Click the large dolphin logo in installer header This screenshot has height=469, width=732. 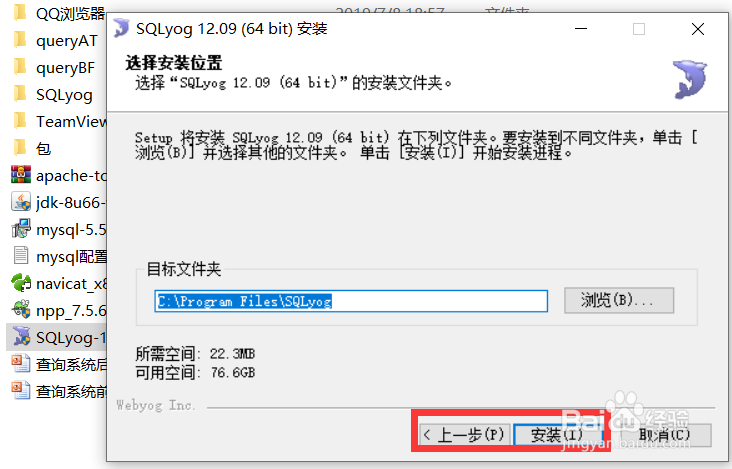pyautogui.click(x=690, y=79)
